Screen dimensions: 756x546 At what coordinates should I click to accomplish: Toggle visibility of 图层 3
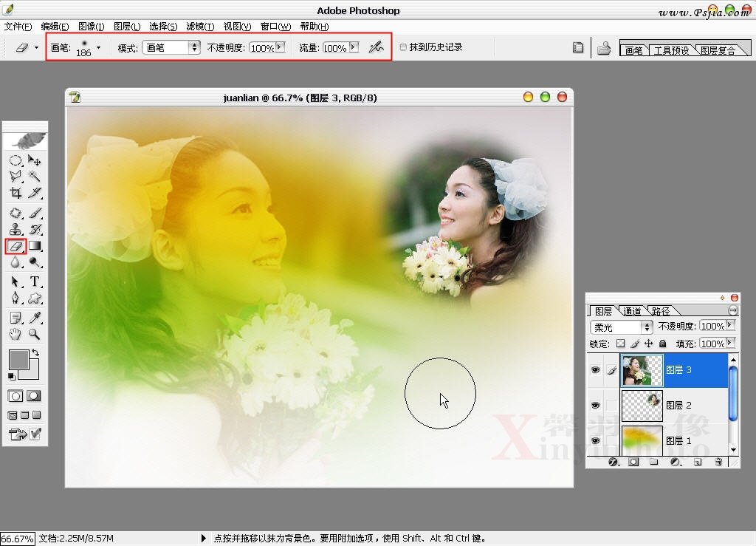pyautogui.click(x=595, y=370)
